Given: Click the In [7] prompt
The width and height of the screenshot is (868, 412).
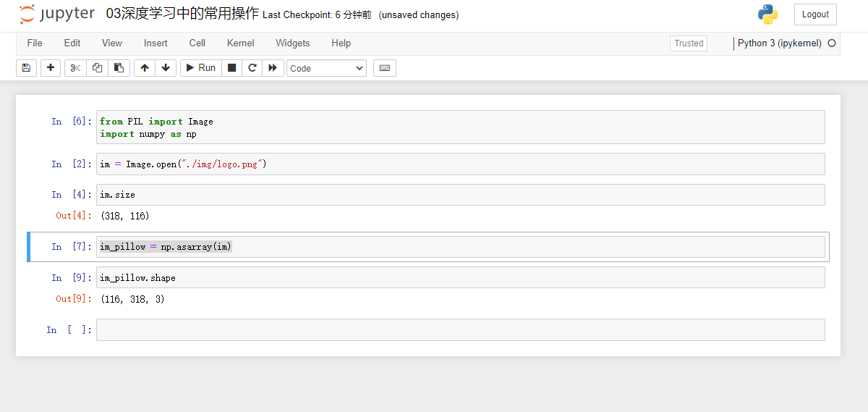Looking at the screenshot, I should click(72, 247).
